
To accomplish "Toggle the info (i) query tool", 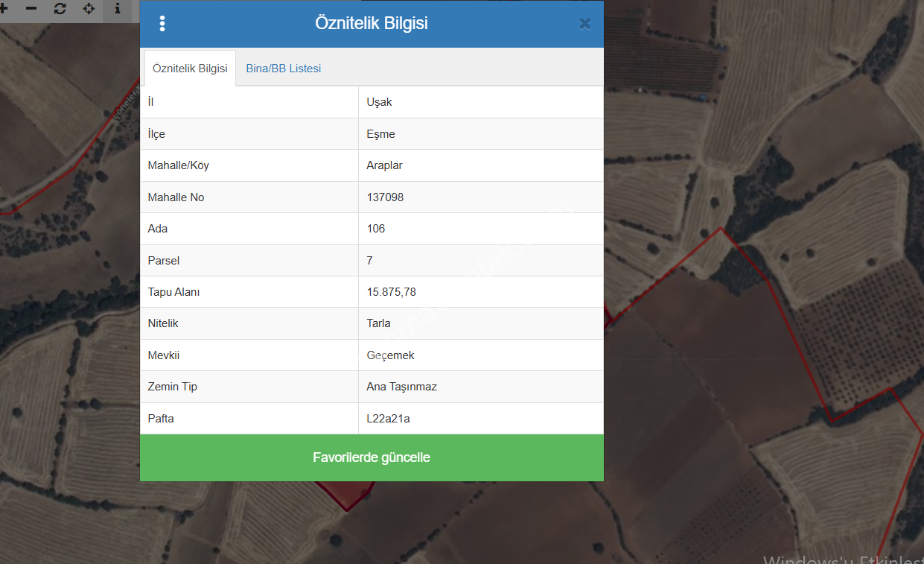I will coord(117,9).
